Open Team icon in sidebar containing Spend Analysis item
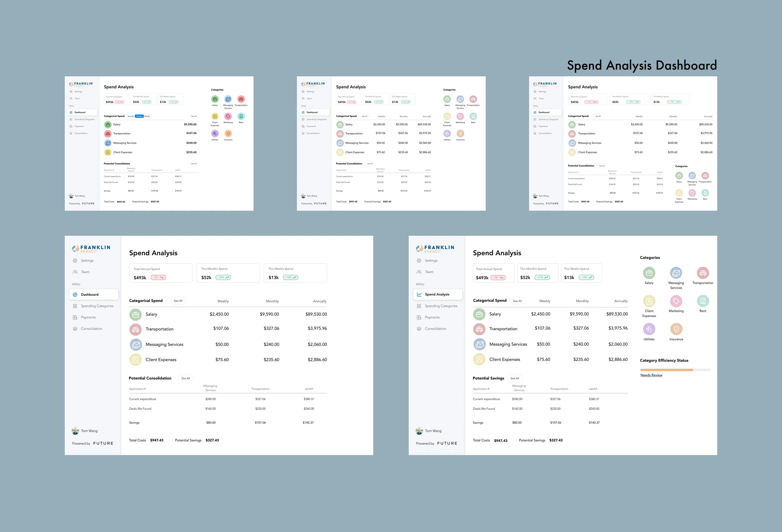The image size is (782, 532). pos(419,272)
